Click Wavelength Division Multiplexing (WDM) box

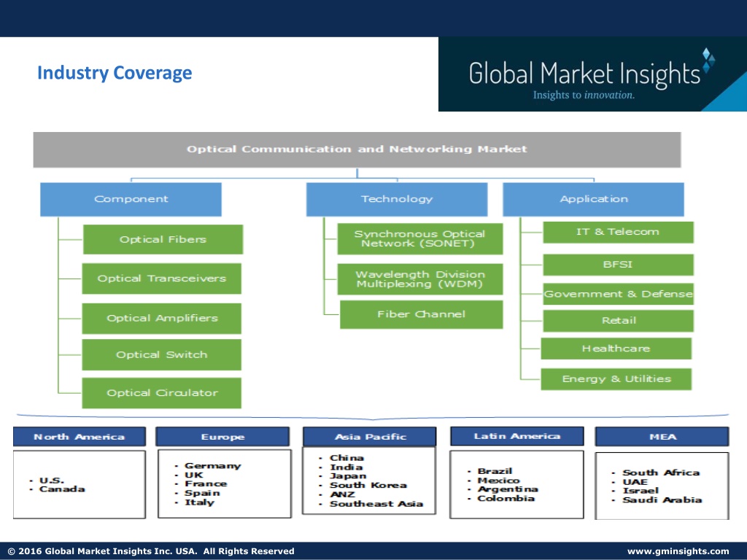click(419, 279)
